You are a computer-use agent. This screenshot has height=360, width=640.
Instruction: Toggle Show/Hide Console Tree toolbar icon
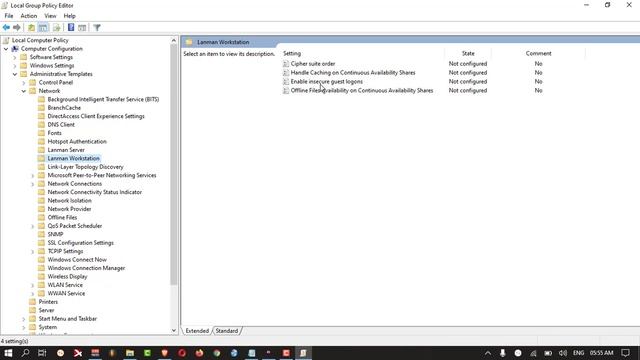point(43,28)
